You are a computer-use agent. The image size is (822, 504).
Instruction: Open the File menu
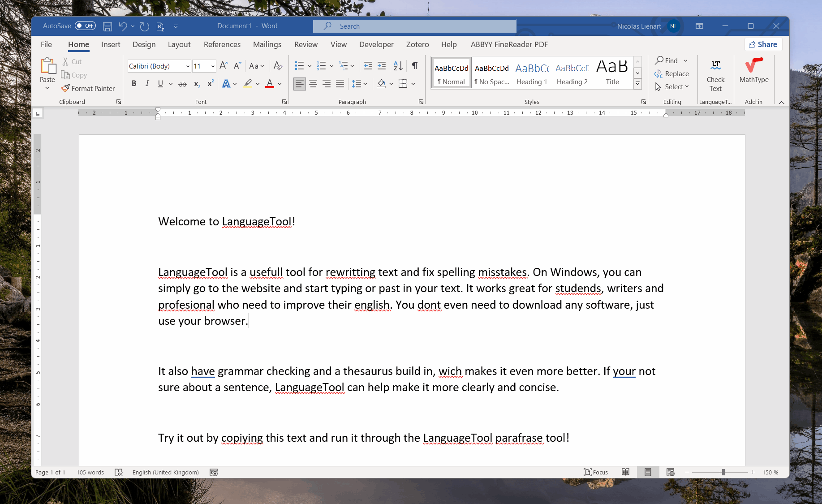46,44
